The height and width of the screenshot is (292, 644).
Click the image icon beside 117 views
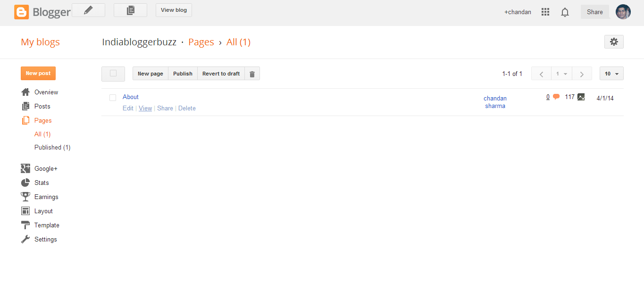tap(581, 97)
